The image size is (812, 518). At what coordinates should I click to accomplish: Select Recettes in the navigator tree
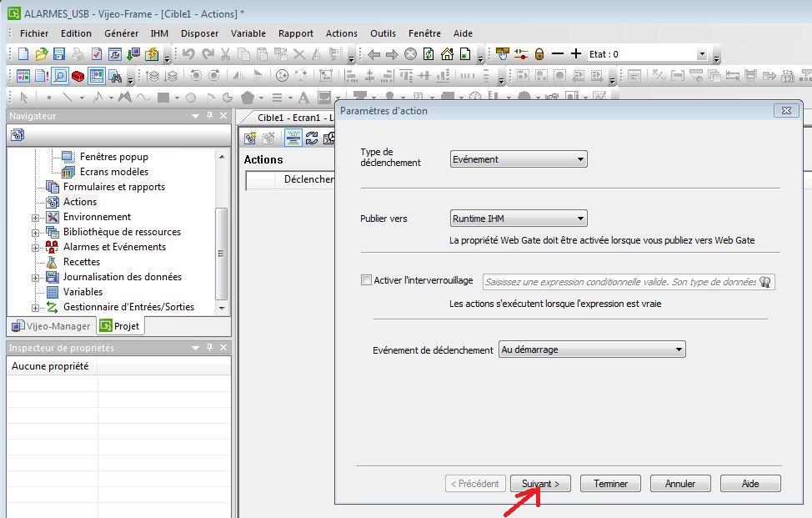tap(81, 262)
